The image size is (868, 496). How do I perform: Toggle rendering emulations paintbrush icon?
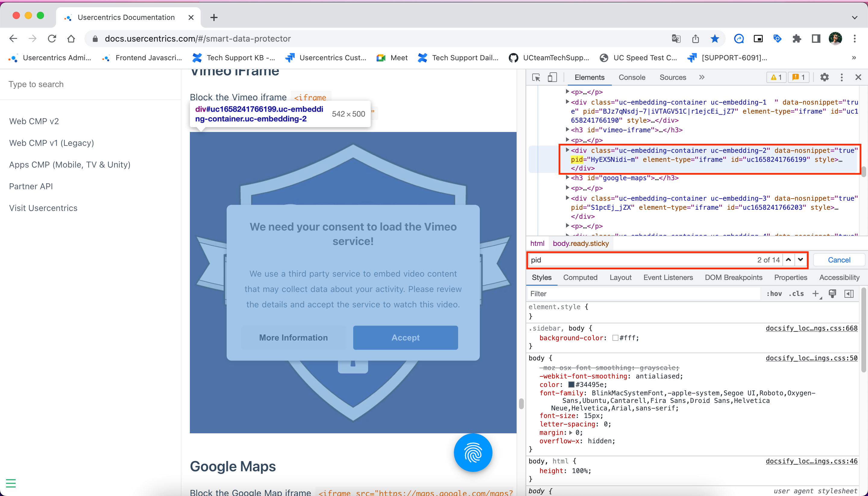click(x=832, y=294)
